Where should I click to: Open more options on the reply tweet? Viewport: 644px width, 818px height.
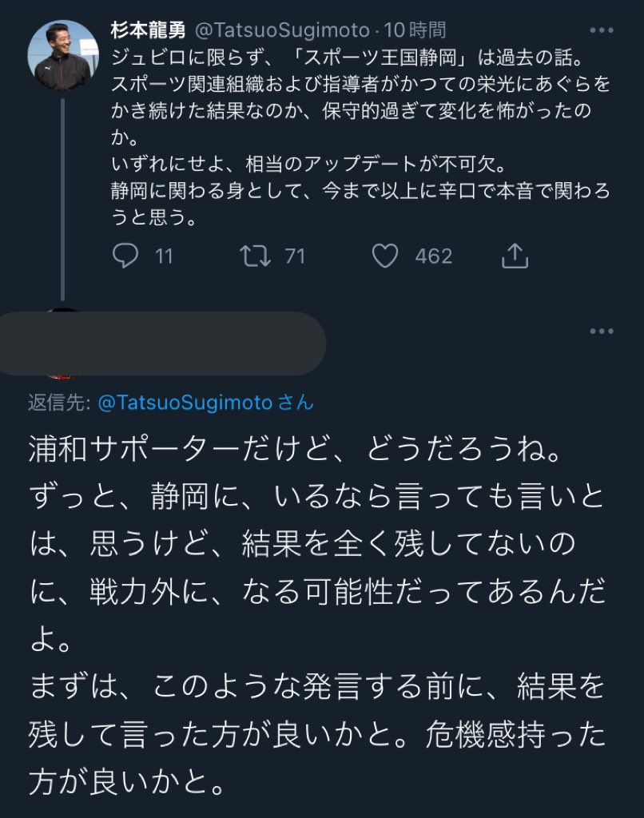tap(601, 332)
